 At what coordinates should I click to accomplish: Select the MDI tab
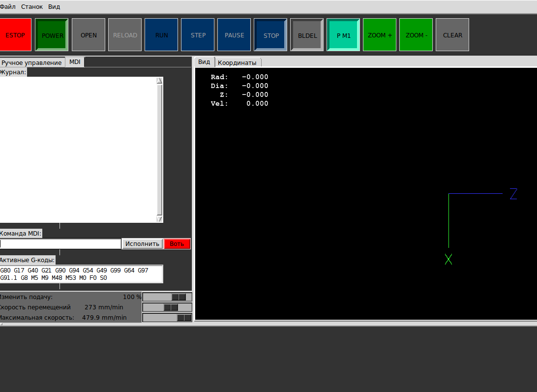point(75,61)
